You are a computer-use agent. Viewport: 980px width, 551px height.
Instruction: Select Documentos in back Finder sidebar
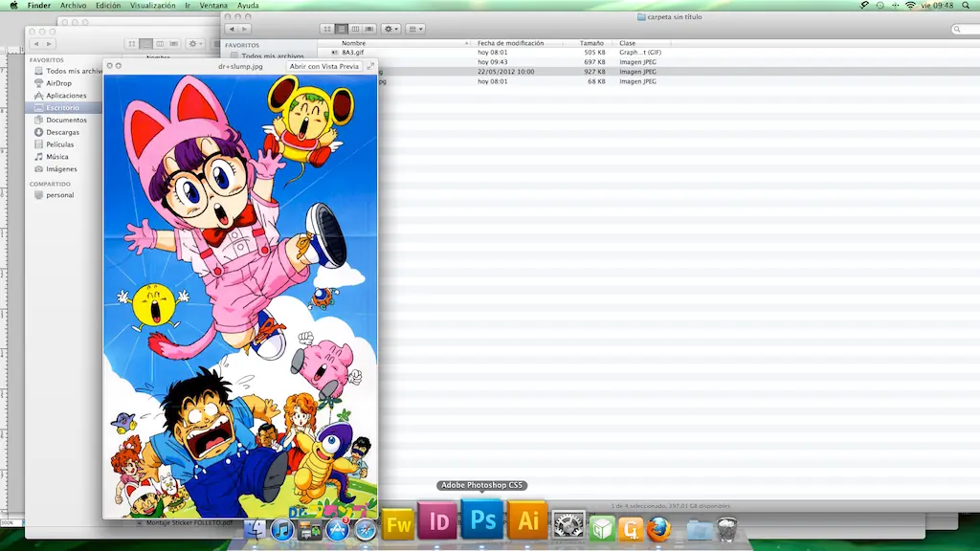[66, 120]
